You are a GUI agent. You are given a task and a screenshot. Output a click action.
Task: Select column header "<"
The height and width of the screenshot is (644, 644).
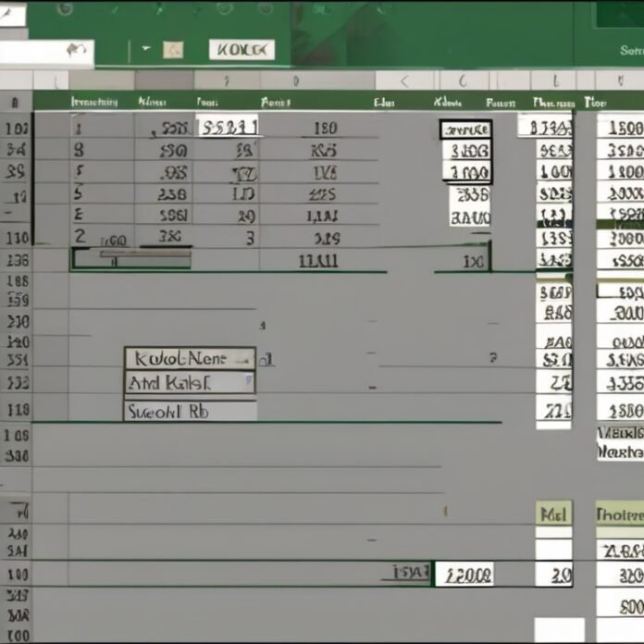(404, 80)
